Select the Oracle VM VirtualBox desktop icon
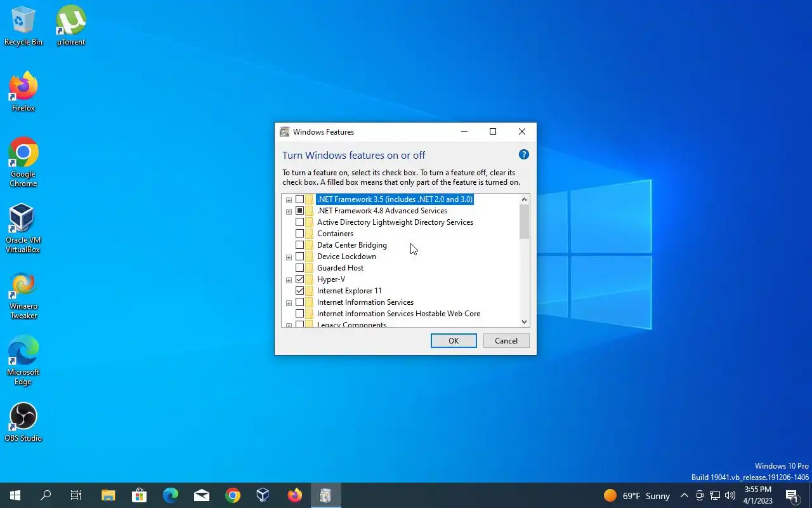812x508 pixels. 23,229
